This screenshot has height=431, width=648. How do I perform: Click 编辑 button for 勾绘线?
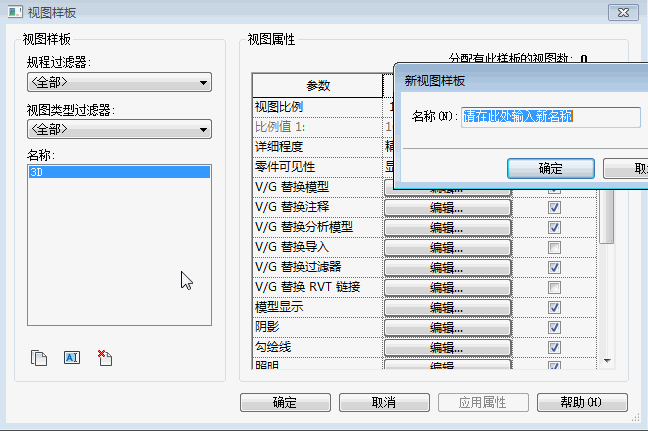click(447, 347)
